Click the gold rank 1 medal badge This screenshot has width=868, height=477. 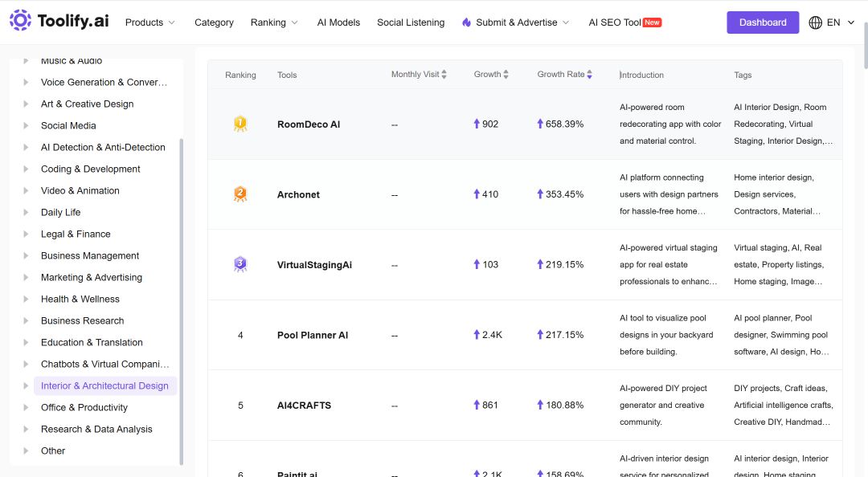point(240,124)
